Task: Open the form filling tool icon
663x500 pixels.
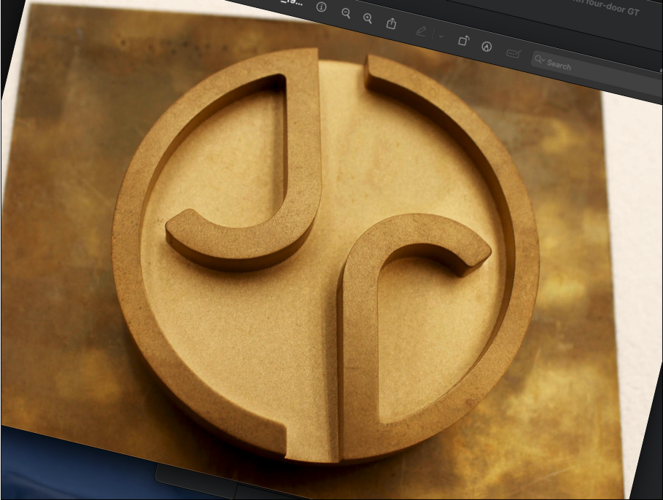Action: 513,53
